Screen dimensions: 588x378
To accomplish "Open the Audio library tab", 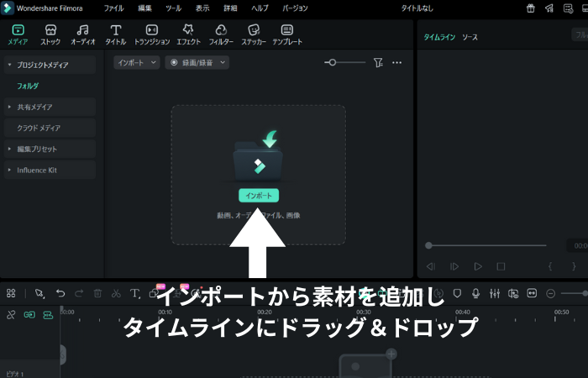I will coord(83,34).
